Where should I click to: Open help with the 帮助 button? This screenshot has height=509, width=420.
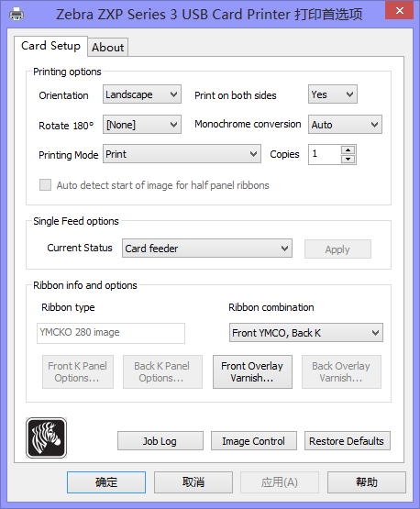[x=367, y=482]
